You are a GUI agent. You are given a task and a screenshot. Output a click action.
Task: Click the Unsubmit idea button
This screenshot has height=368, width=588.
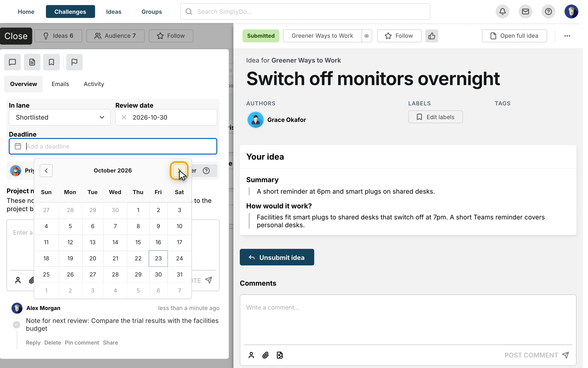pyautogui.click(x=277, y=257)
